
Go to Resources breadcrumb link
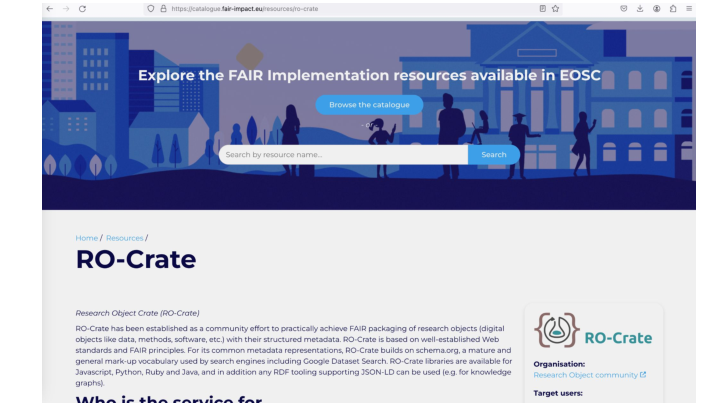[x=124, y=238]
